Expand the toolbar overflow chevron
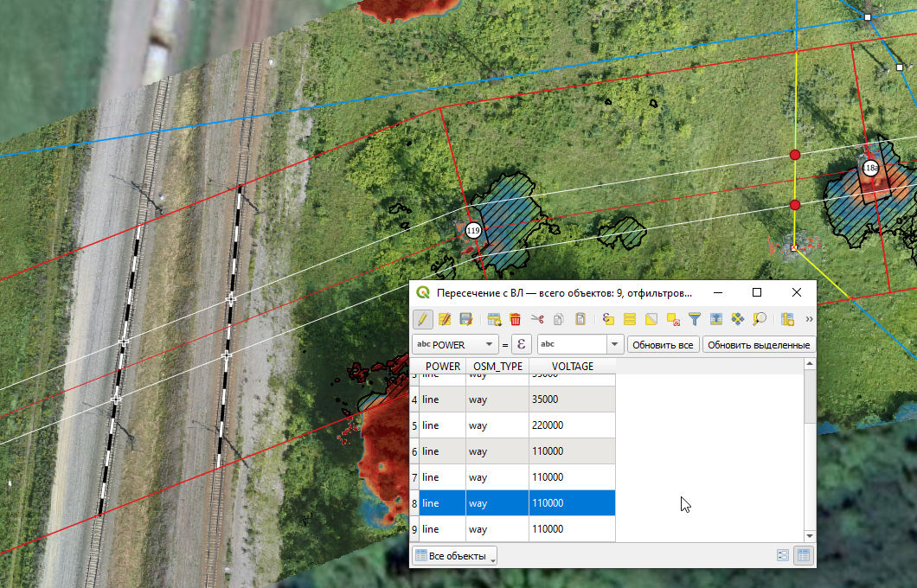 [x=809, y=319]
